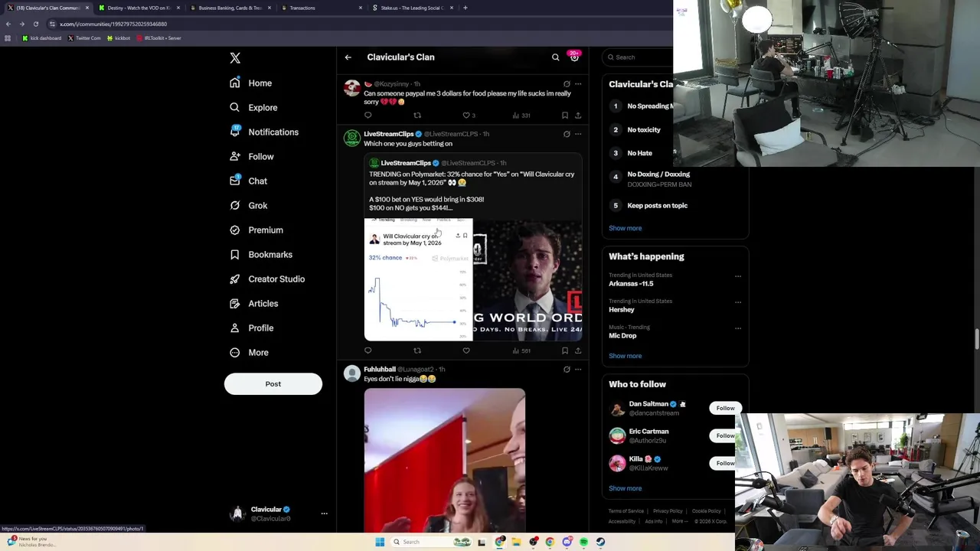Open Home from the sidebar
Screen dimensions: 980x551
251,83
